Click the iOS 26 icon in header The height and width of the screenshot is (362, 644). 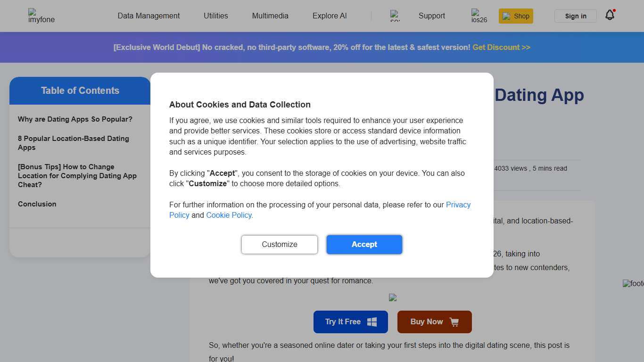pyautogui.click(x=479, y=16)
